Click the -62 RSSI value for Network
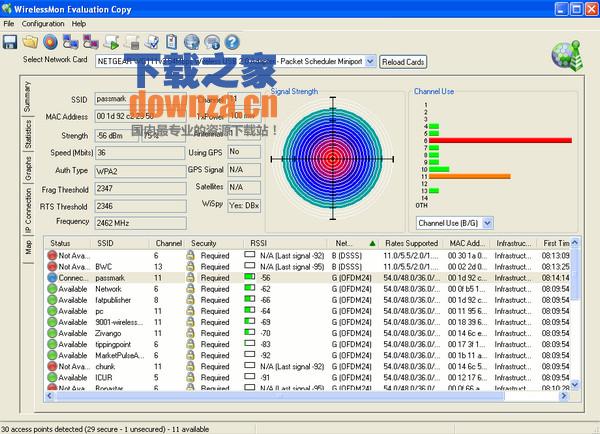 (x=266, y=289)
